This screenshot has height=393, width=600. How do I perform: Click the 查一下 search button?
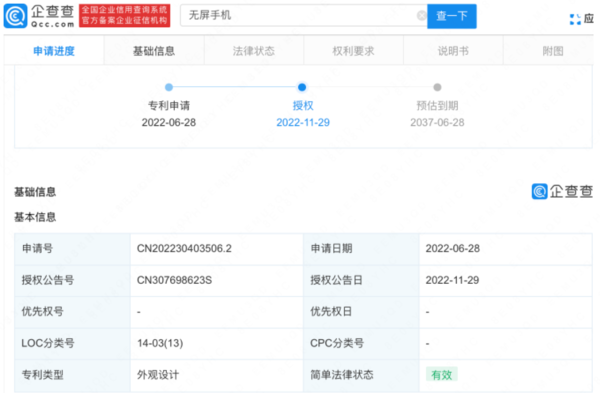452,16
